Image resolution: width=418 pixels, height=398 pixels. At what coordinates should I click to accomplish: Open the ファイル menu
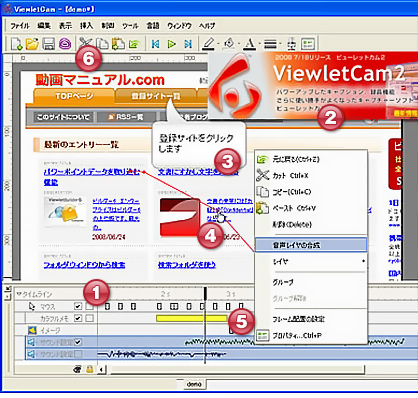click(20, 26)
